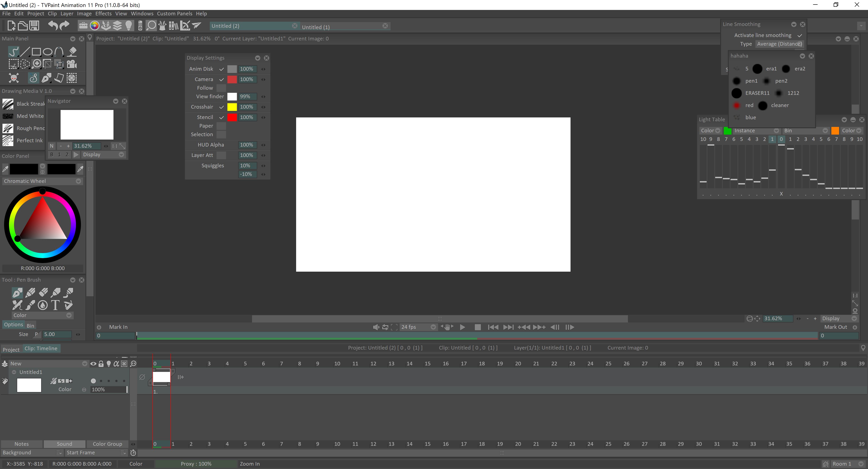Select the flood fill bucket tool
Image resolution: width=868 pixels, height=469 pixels.
[72, 52]
